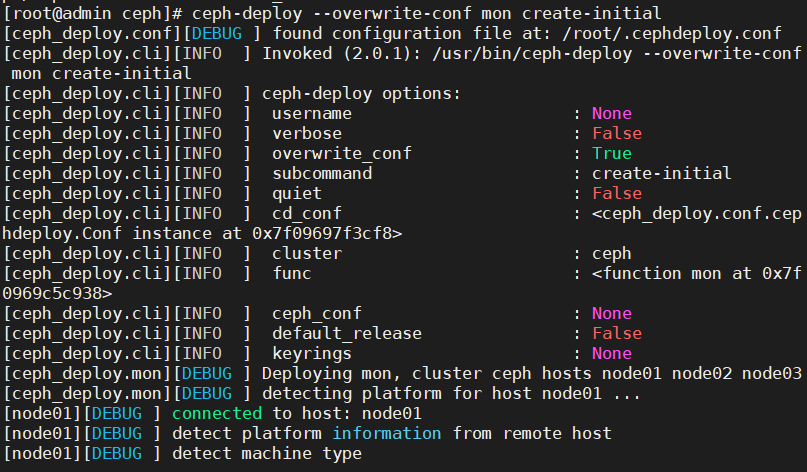Screen dimensions: 807x472
Task: Click the red 'False' value for quiet
Action: (617, 194)
